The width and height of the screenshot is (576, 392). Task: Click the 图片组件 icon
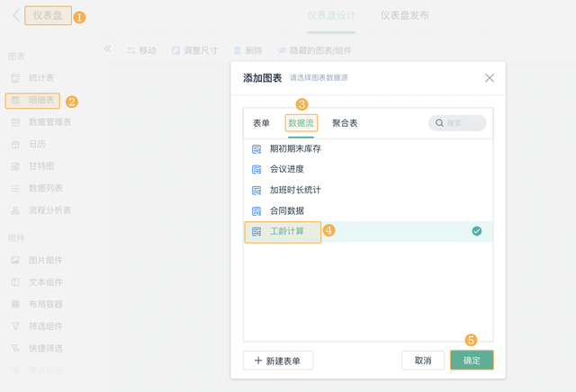pos(15,260)
